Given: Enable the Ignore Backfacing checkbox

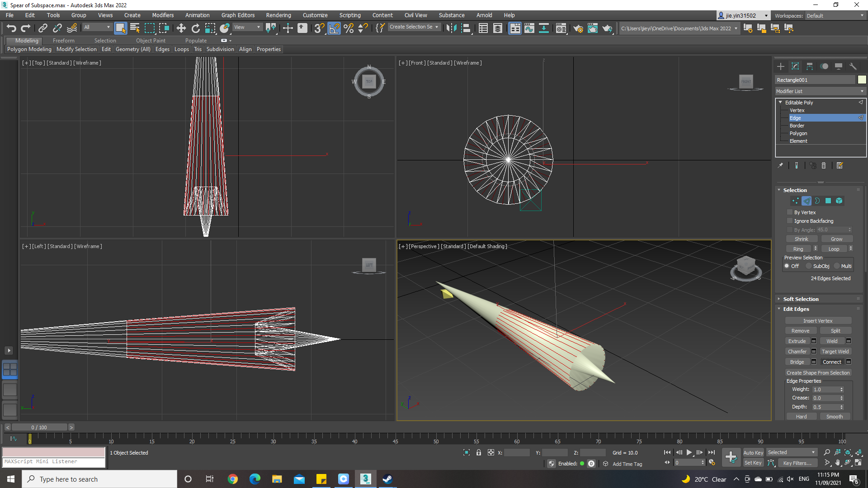Looking at the screenshot, I should tap(790, 221).
